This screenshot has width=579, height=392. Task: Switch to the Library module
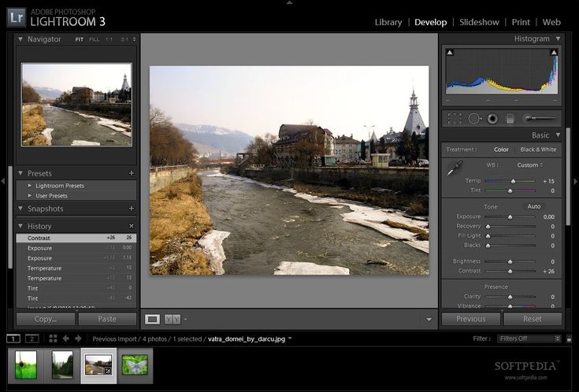[x=388, y=22]
